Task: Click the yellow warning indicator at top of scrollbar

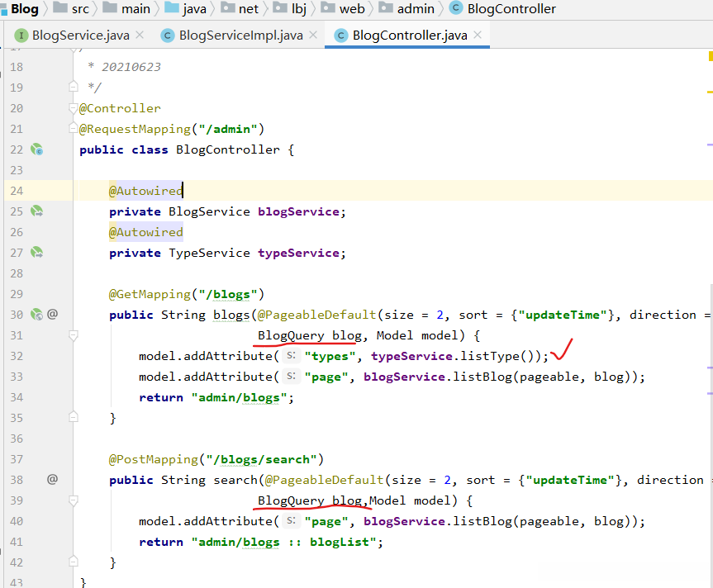Action: point(710,57)
